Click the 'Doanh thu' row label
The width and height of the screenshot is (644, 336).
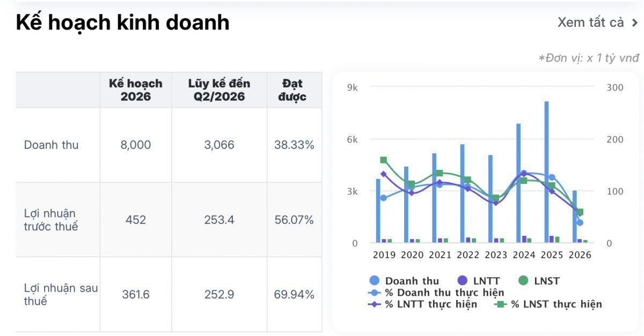click(52, 145)
